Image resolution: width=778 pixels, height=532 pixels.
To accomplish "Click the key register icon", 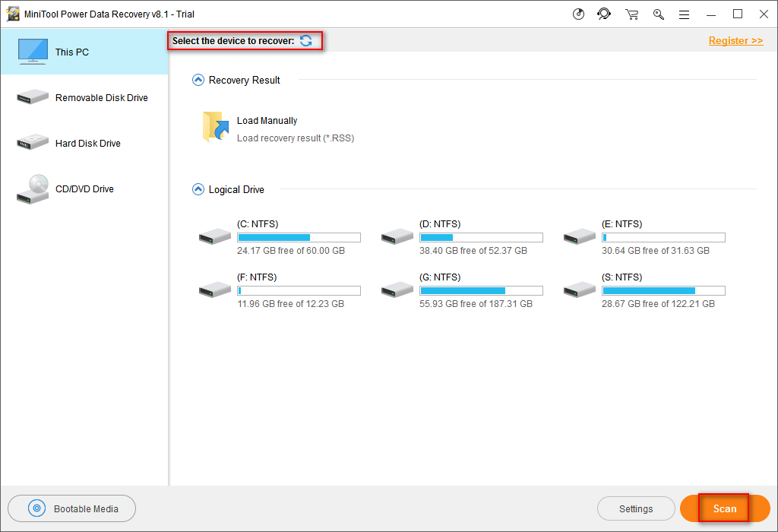I will click(x=659, y=14).
